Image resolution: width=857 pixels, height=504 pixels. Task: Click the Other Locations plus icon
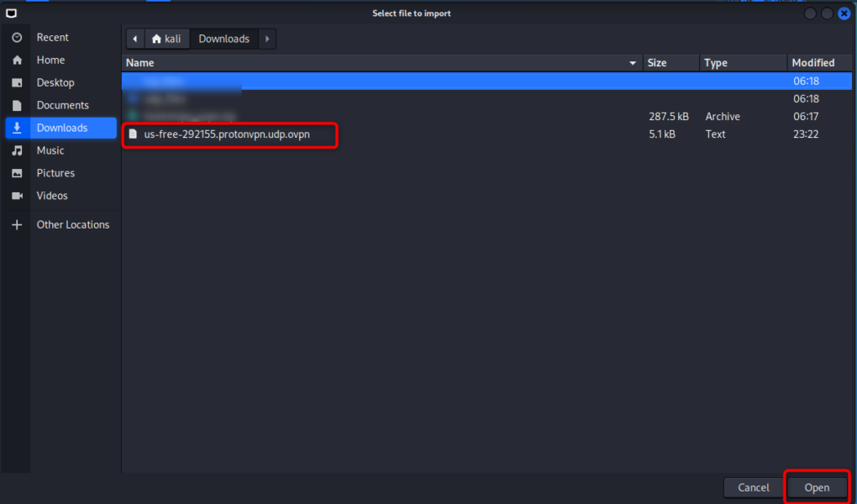[16, 224]
